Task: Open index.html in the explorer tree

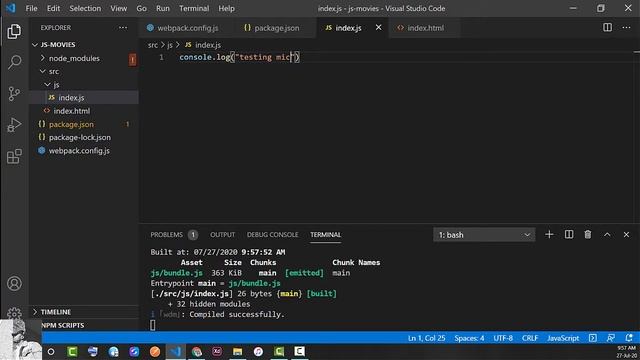Action: click(x=84, y=111)
